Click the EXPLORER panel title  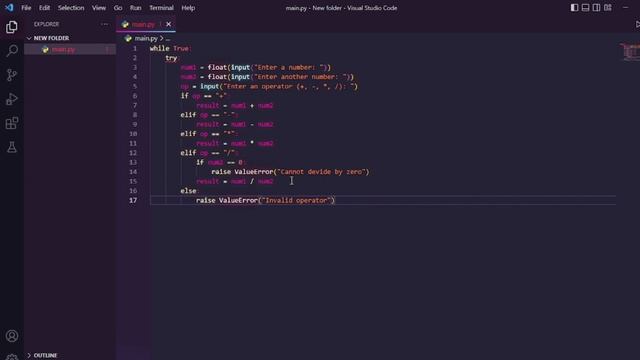(47, 24)
